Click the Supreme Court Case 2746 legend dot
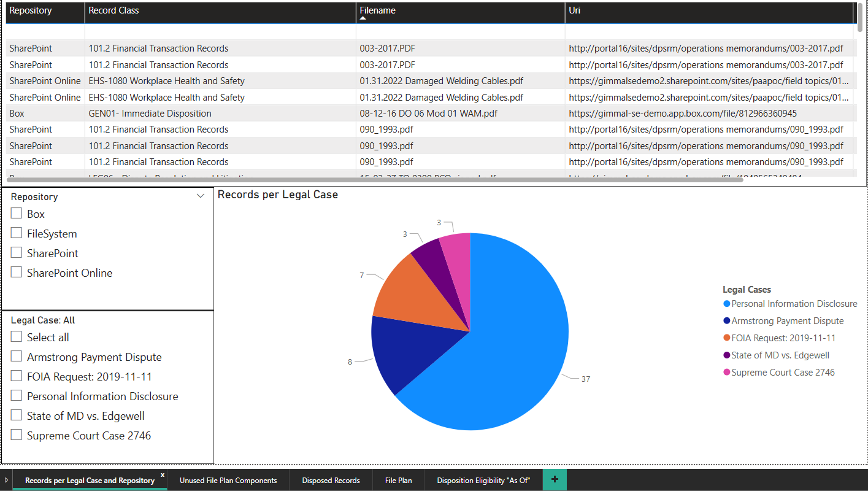The height and width of the screenshot is (491, 868). pos(727,373)
